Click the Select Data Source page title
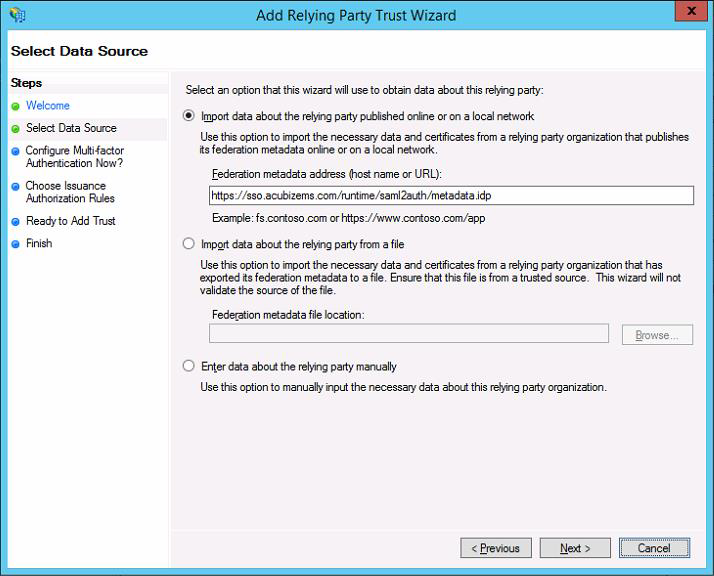This screenshot has width=714, height=576. (x=79, y=51)
